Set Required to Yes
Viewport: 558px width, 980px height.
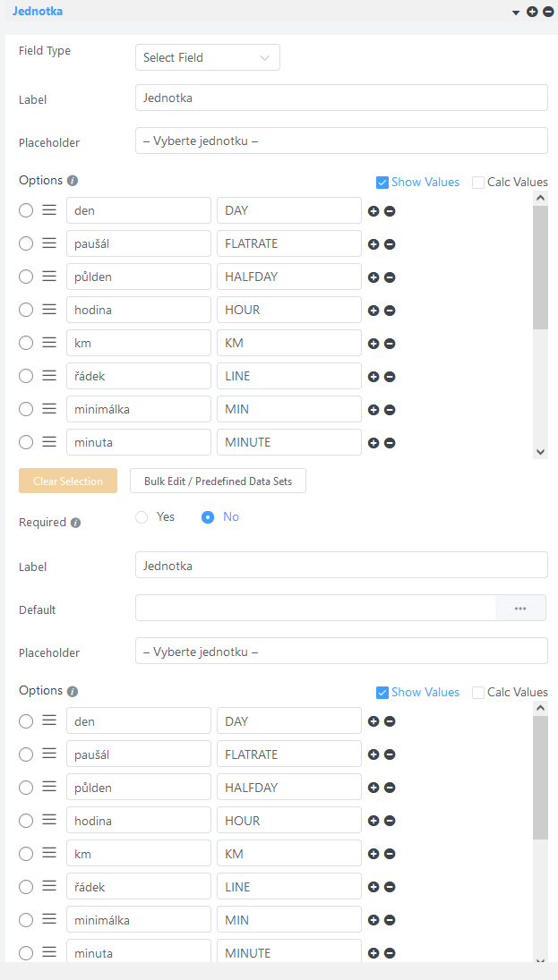coord(141,516)
